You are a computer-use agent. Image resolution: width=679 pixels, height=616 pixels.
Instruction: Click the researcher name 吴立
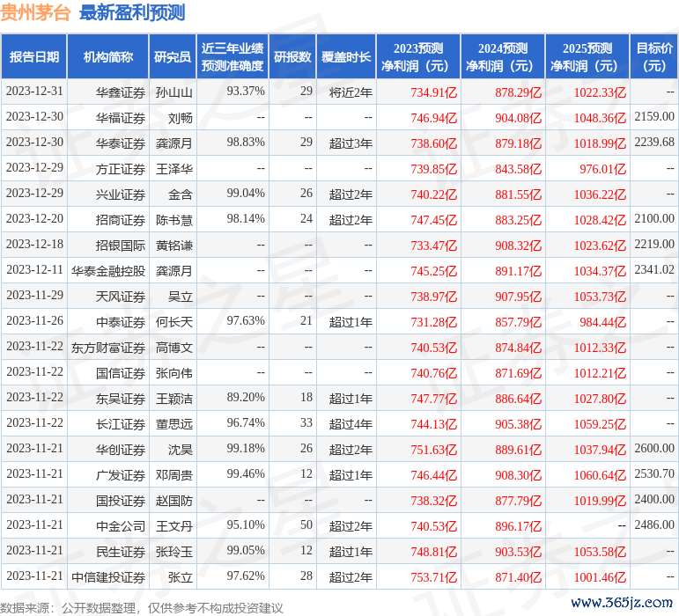click(181, 297)
